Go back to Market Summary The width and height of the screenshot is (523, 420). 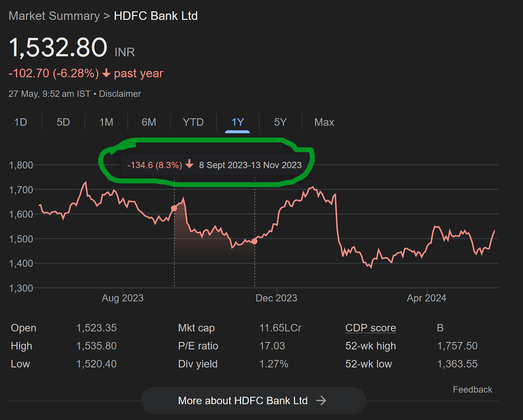54,16
